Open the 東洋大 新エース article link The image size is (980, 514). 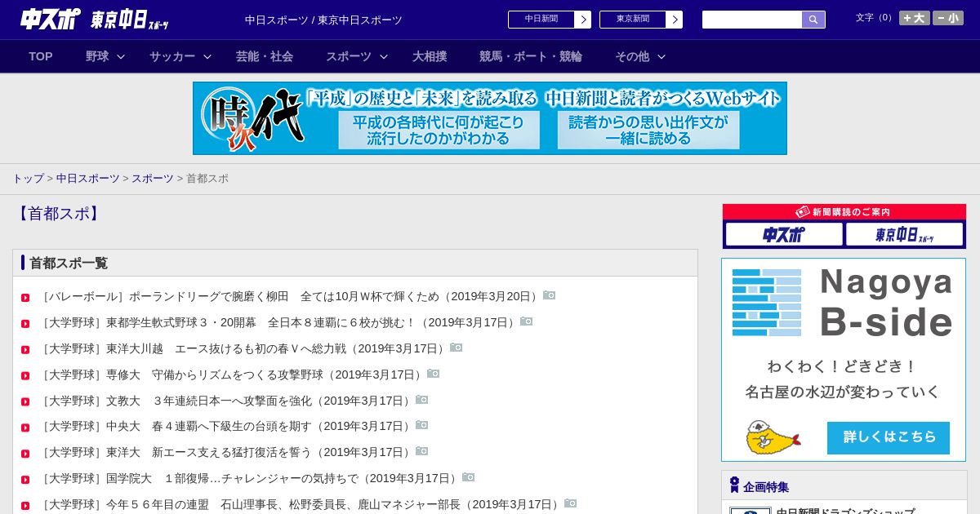pos(227,452)
